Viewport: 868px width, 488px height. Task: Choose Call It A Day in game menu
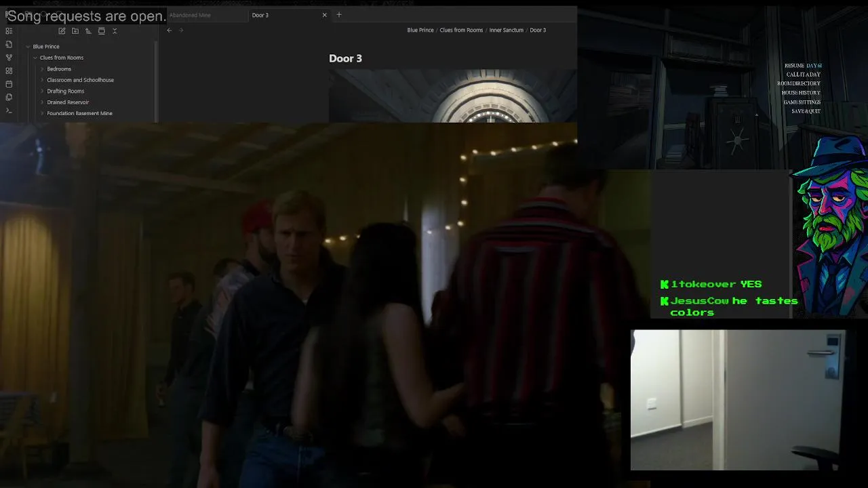click(804, 75)
